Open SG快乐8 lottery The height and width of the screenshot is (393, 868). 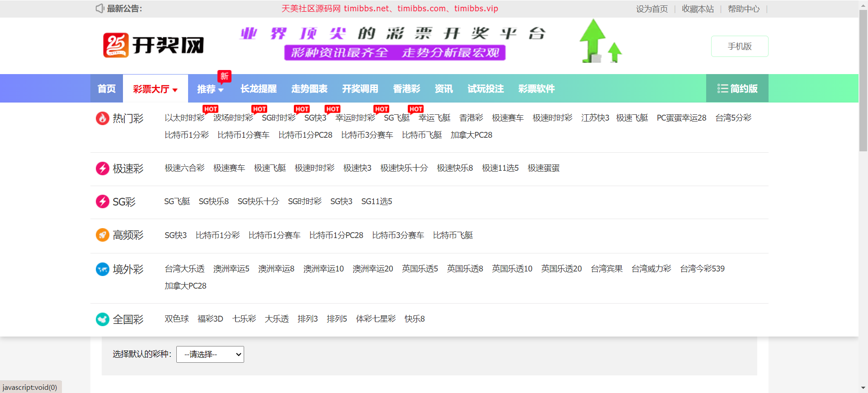[214, 201]
